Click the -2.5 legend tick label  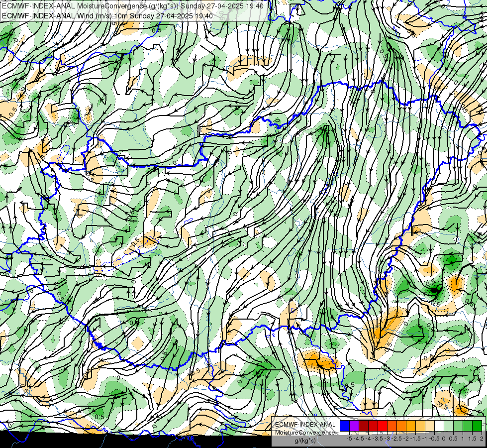[x=396, y=439]
